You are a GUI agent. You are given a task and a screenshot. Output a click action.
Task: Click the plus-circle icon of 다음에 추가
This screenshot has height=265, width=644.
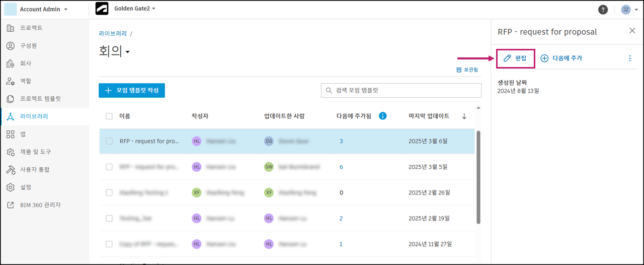544,58
